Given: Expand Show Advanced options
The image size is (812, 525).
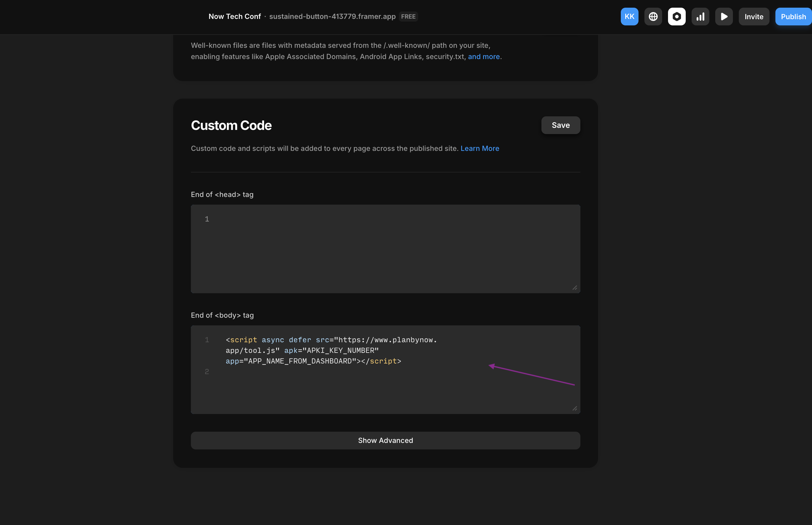Looking at the screenshot, I should tap(385, 441).
